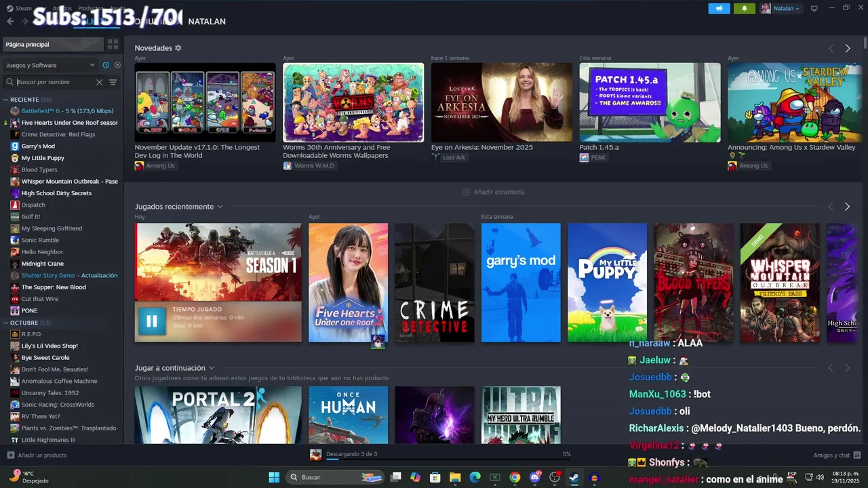Clear the library search field
868x488 pixels.
click(x=99, y=82)
